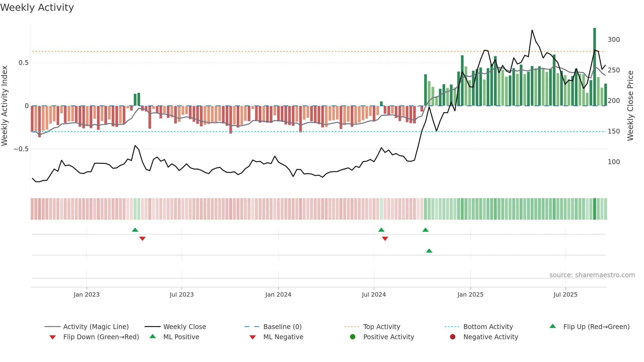This screenshot has height=362, width=644.
Task: Click the −0.5 tick on the left axis
Action: point(21,149)
